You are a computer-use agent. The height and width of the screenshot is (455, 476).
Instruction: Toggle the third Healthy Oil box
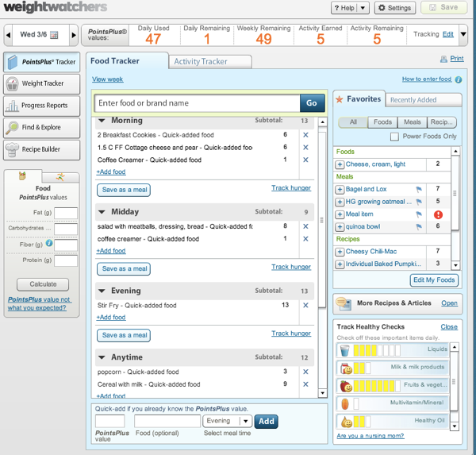click(x=368, y=422)
